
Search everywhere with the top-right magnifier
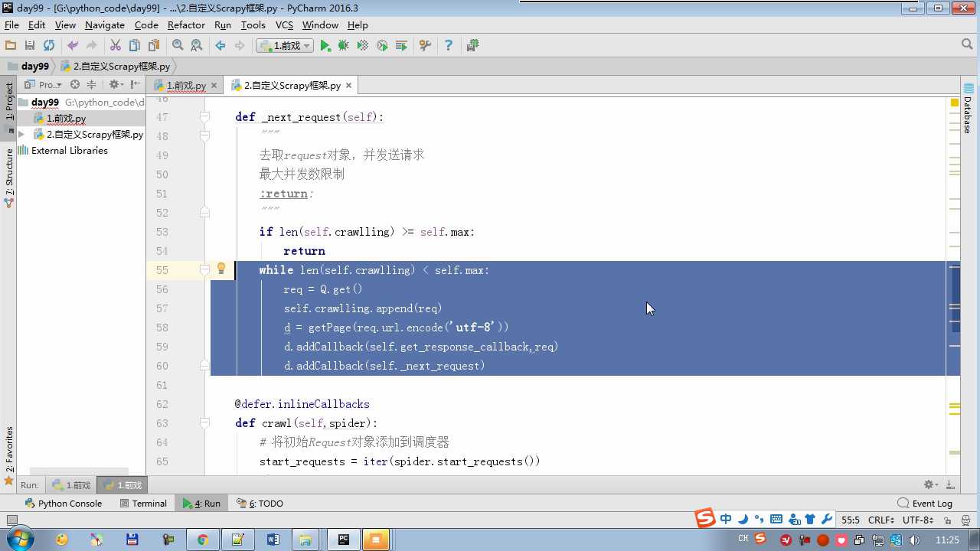pyautogui.click(x=967, y=45)
